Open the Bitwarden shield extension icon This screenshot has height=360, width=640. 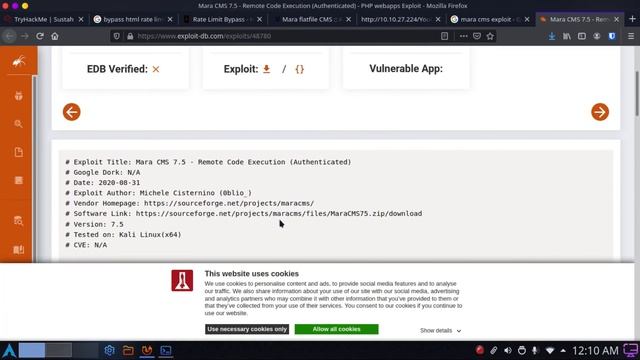[612, 36]
